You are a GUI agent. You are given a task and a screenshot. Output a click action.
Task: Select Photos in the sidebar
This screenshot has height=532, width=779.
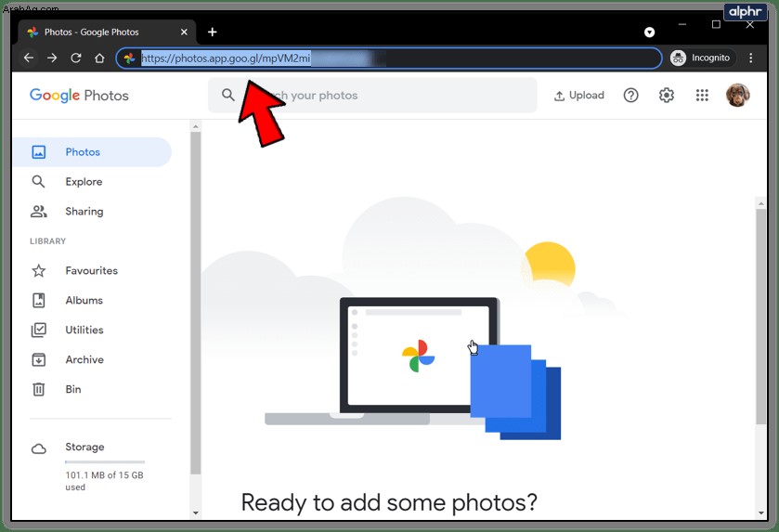pos(91,152)
